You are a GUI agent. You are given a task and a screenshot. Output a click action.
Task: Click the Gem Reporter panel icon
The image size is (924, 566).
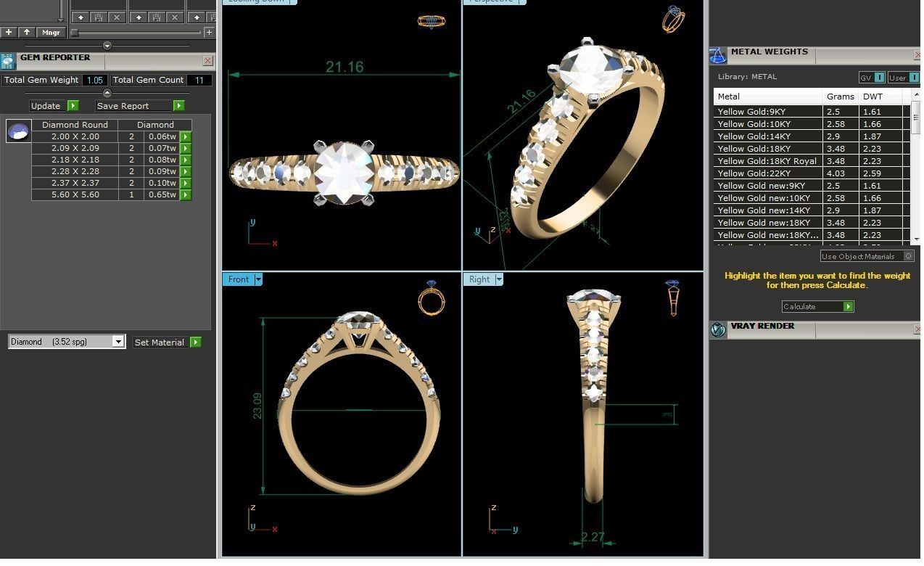[8, 61]
